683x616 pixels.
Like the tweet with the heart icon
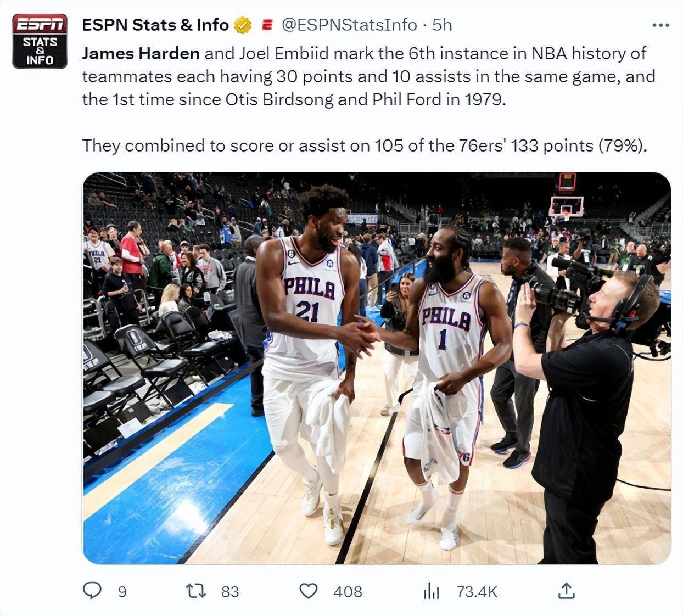(x=308, y=591)
